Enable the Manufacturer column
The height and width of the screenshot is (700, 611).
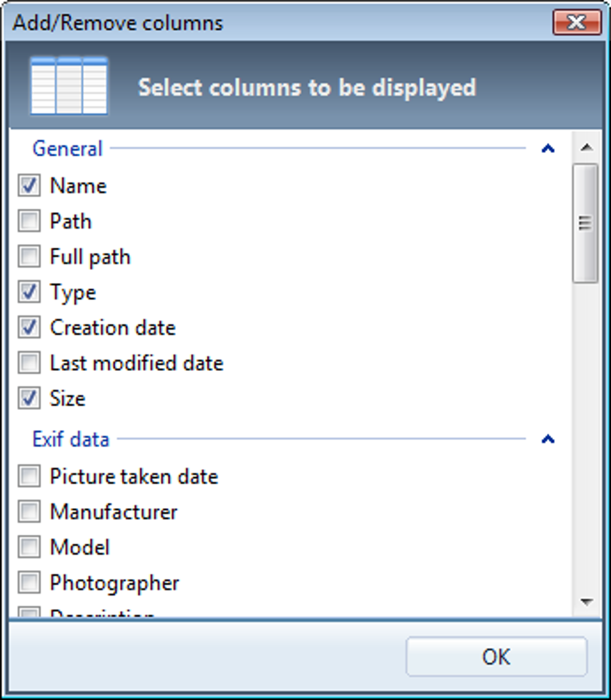pos(28,512)
